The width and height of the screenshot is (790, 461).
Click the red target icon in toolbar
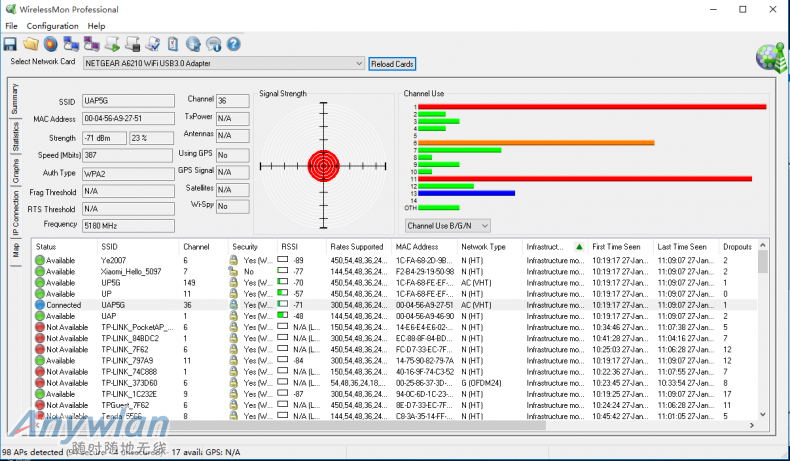tap(50, 44)
